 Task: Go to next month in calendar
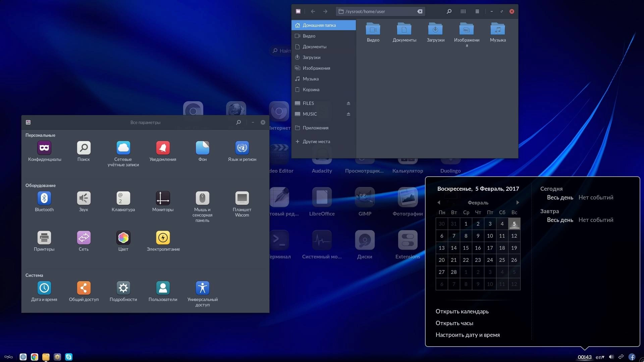pos(518,202)
